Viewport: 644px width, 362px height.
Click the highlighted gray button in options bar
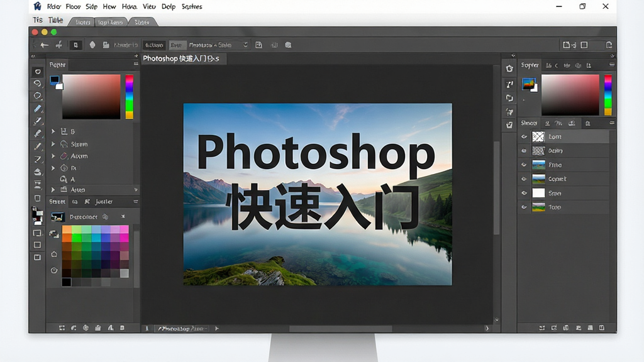[177, 45]
